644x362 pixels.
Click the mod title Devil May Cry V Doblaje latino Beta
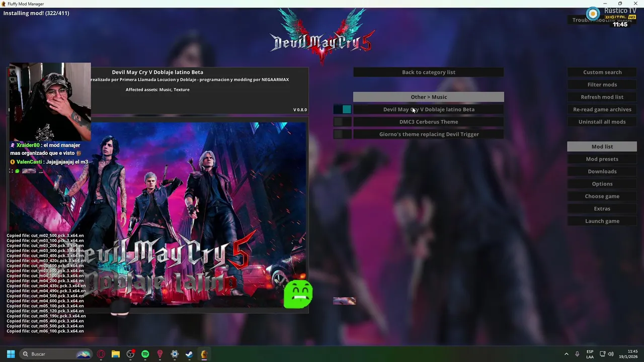click(x=157, y=72)
